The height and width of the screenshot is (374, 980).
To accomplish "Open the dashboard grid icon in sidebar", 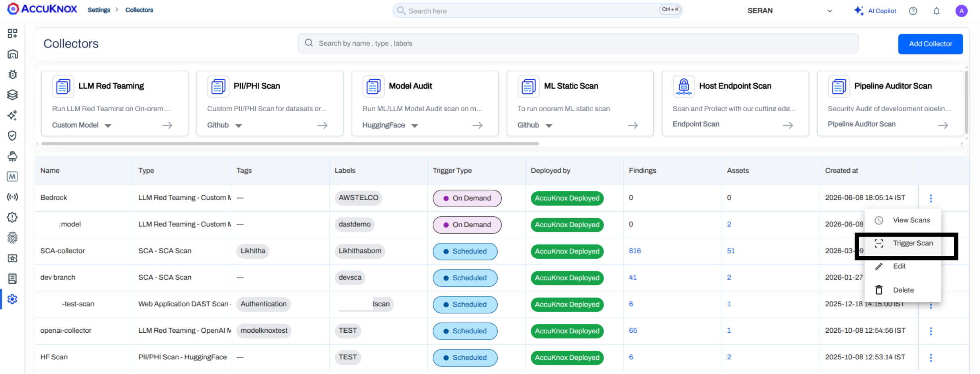I will (x=12, y=34).
